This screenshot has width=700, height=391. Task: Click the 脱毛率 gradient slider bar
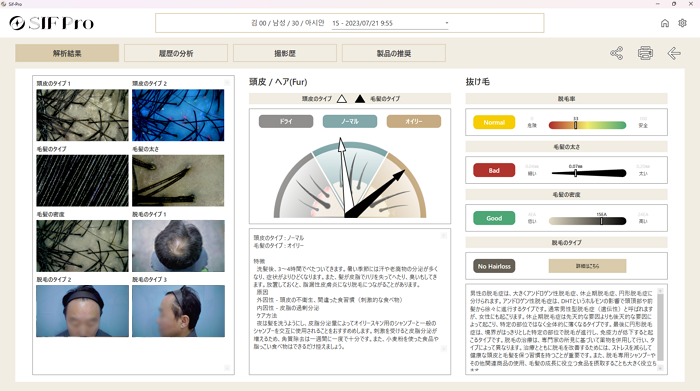click(x=587, y=125)
